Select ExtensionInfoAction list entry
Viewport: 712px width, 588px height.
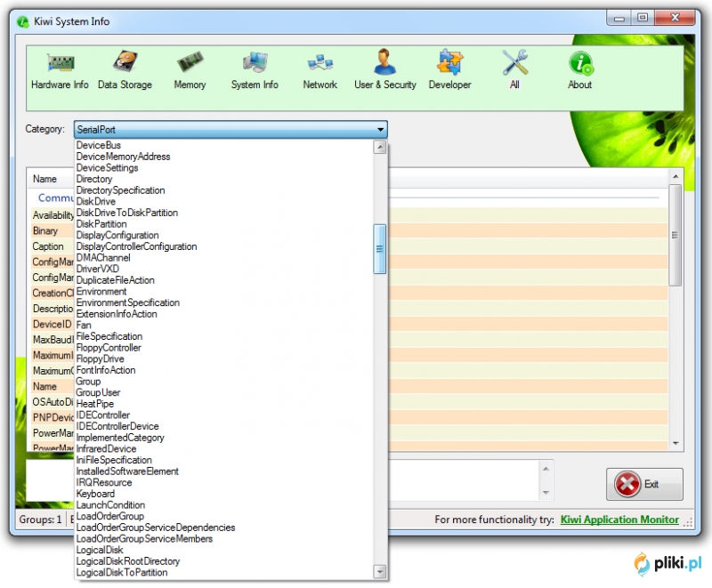point(224,314)
